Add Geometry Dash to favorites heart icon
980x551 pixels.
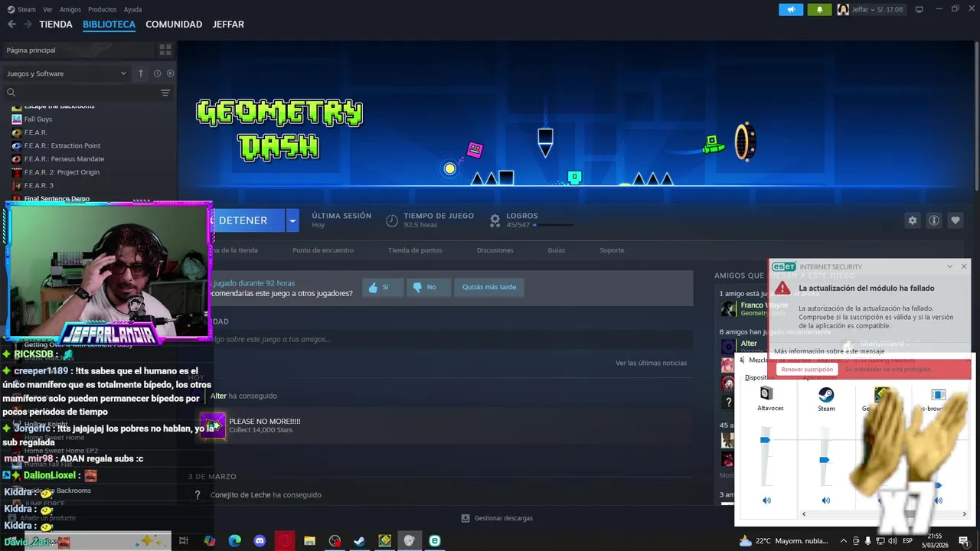[955, 220]
